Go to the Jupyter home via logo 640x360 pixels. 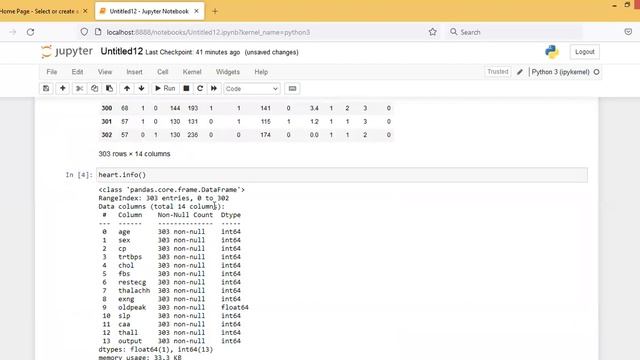[67, 52]
